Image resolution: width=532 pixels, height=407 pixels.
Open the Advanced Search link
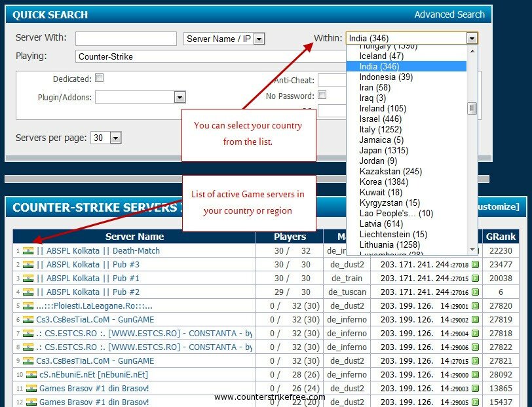(449, 14)
